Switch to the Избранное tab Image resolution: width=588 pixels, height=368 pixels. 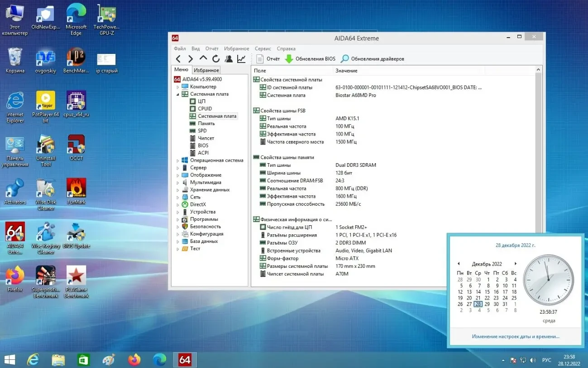point(206,70)
